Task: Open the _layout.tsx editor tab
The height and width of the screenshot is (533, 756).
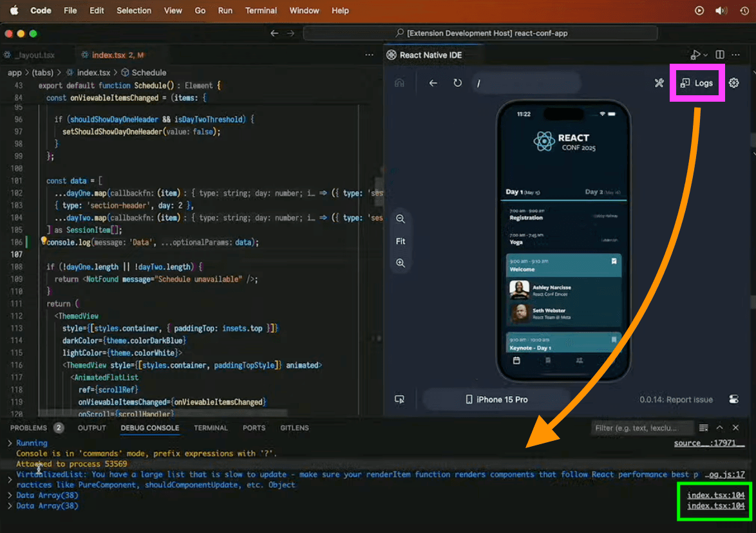Action: pos(33,55)
